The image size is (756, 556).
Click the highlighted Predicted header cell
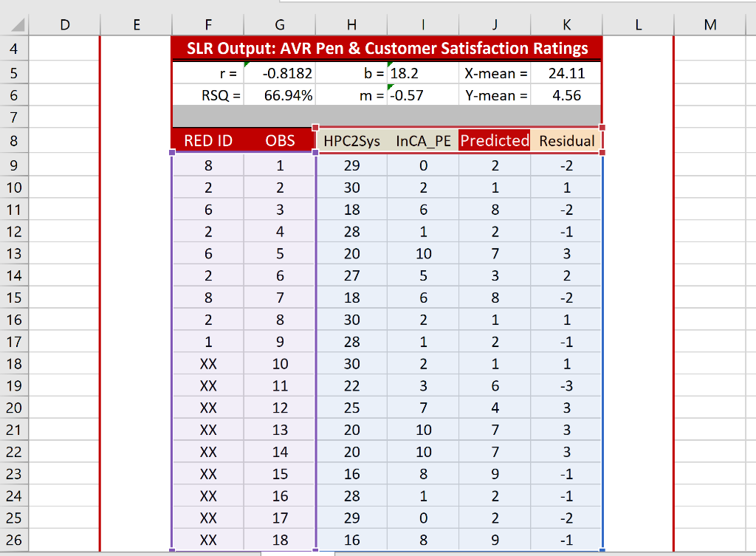[495, 140]
